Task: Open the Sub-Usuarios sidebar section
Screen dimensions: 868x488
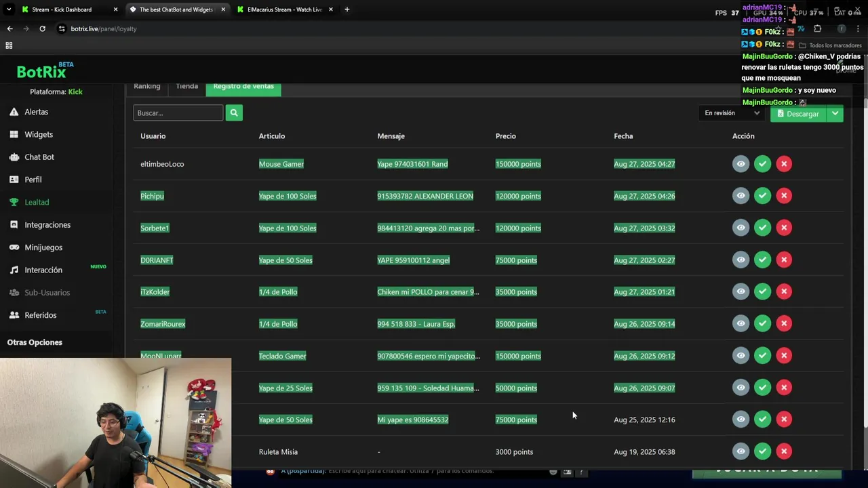Action: pos(39,292)
